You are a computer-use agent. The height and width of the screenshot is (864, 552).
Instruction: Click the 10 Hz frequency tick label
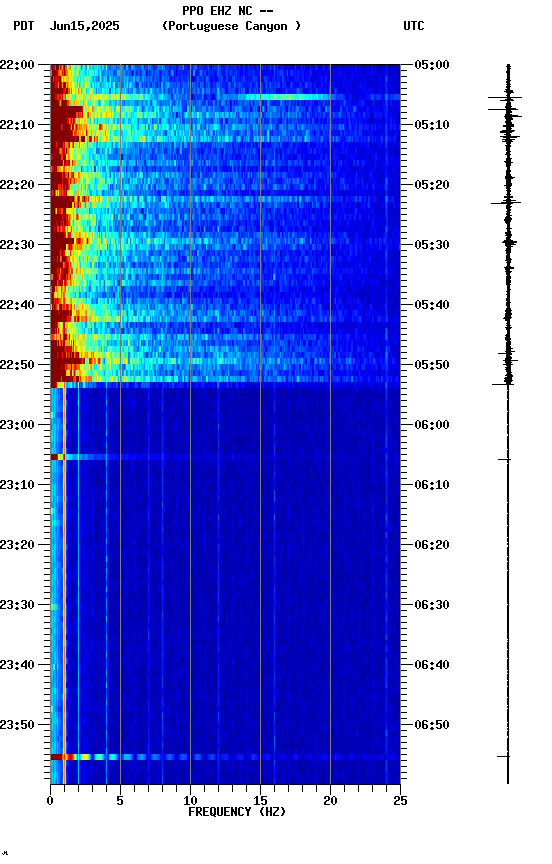190,801
